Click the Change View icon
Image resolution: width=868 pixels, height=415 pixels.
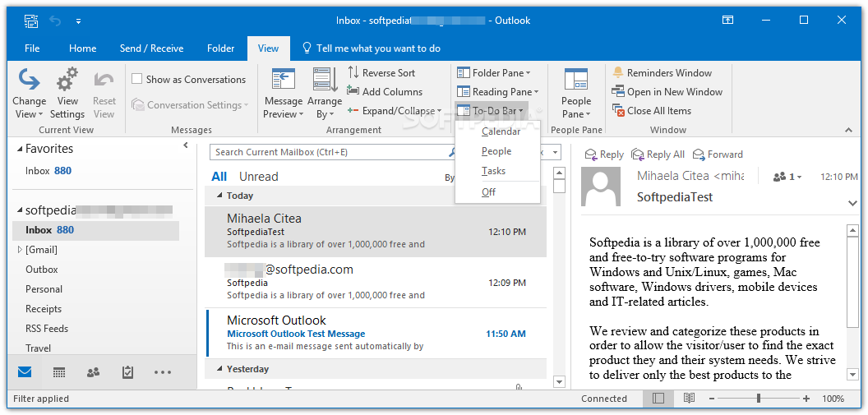(x=30, y=81)
